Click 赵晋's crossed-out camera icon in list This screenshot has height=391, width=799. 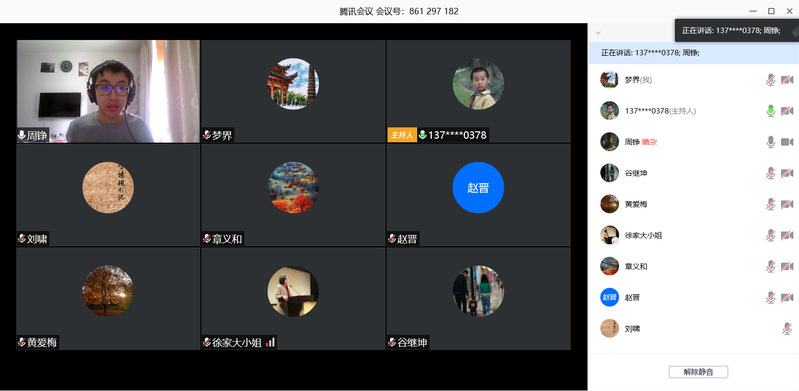pyautogui.click(x=787, y=298)
